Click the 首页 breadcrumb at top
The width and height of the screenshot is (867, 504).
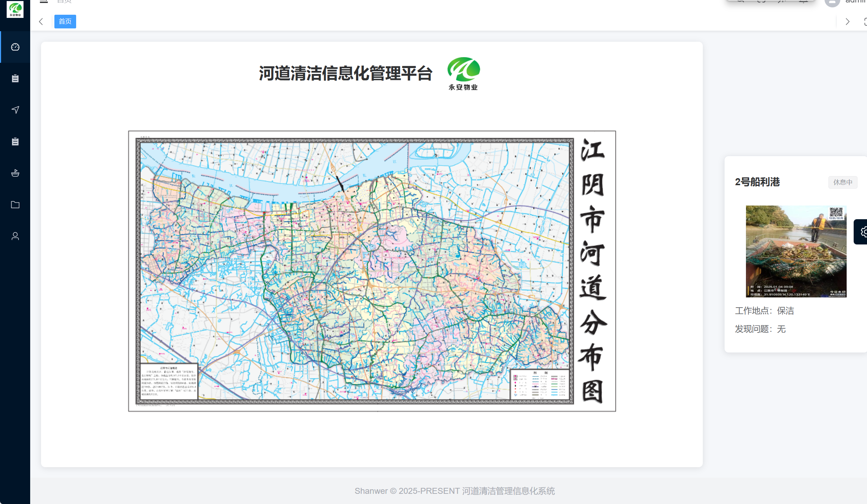point(64,1)
